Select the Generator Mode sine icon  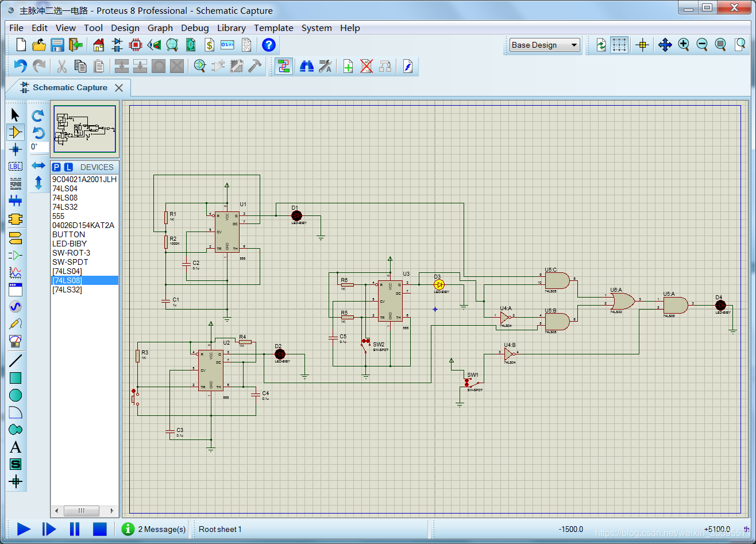[x=16, y=307]
